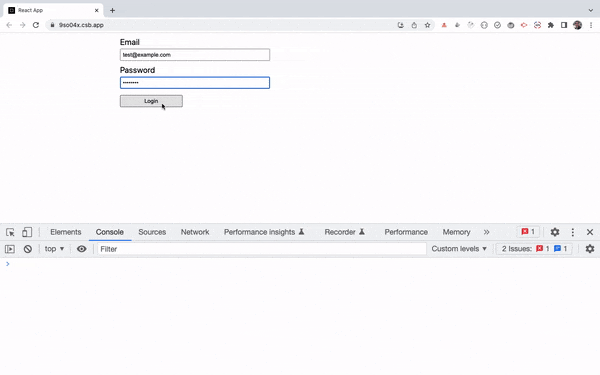Switch to the Sources tab
The image size is (600, 375).
click(152, 232)
